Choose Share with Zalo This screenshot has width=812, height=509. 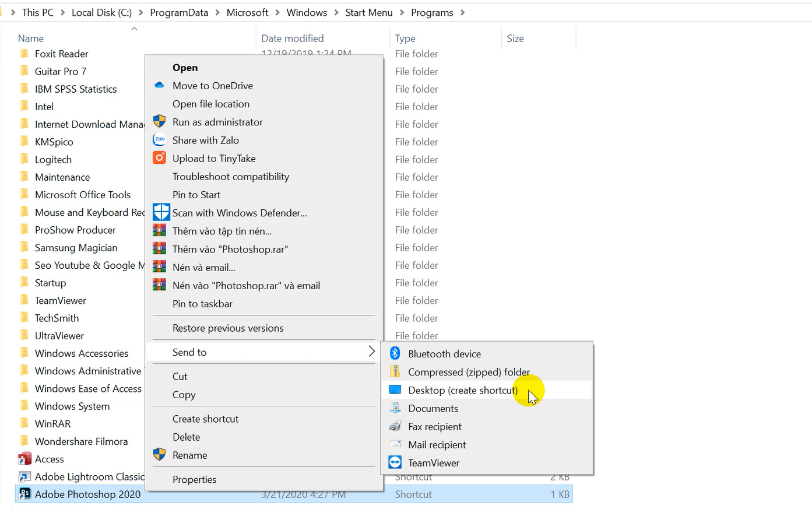point(206,140)
